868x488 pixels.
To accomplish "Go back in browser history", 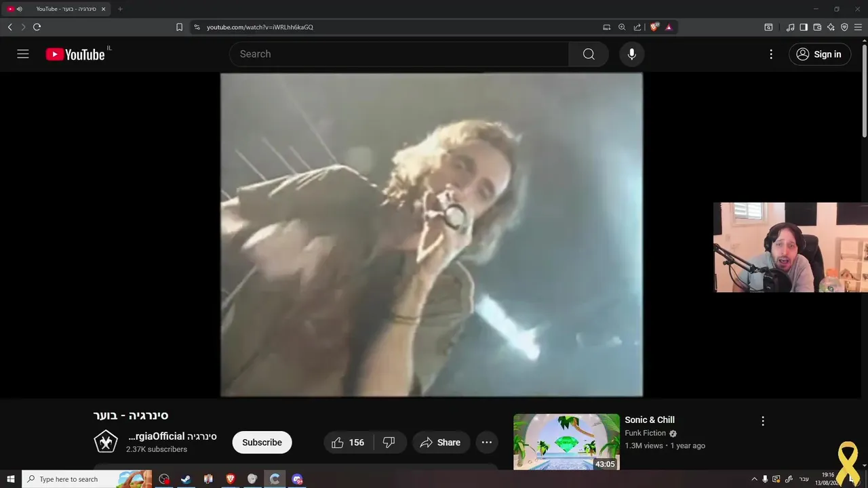I will pos(9,27).
